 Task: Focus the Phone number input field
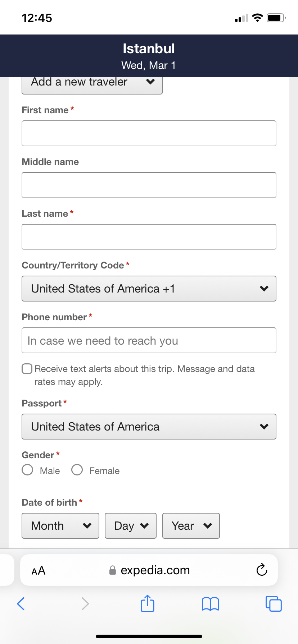[x=149, y=340]
